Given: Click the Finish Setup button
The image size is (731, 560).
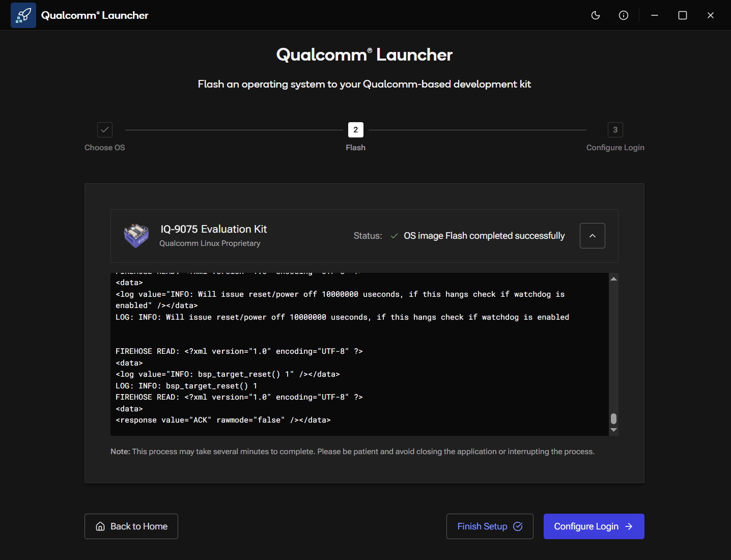Looking at the screenshot, I should click(x=490, y=526).
